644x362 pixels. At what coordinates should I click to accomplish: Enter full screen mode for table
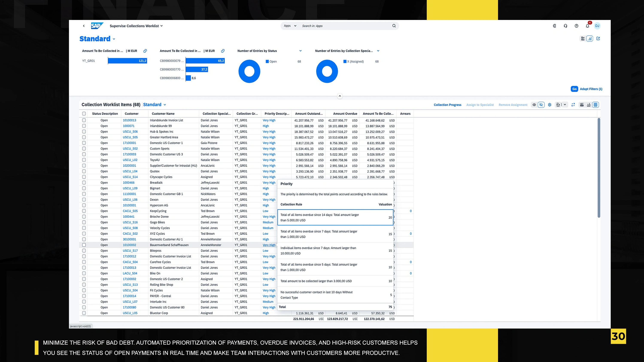[573, 105]
